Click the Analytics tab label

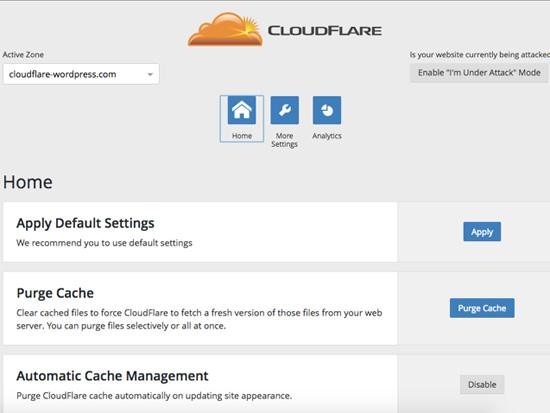click(327, 136)
